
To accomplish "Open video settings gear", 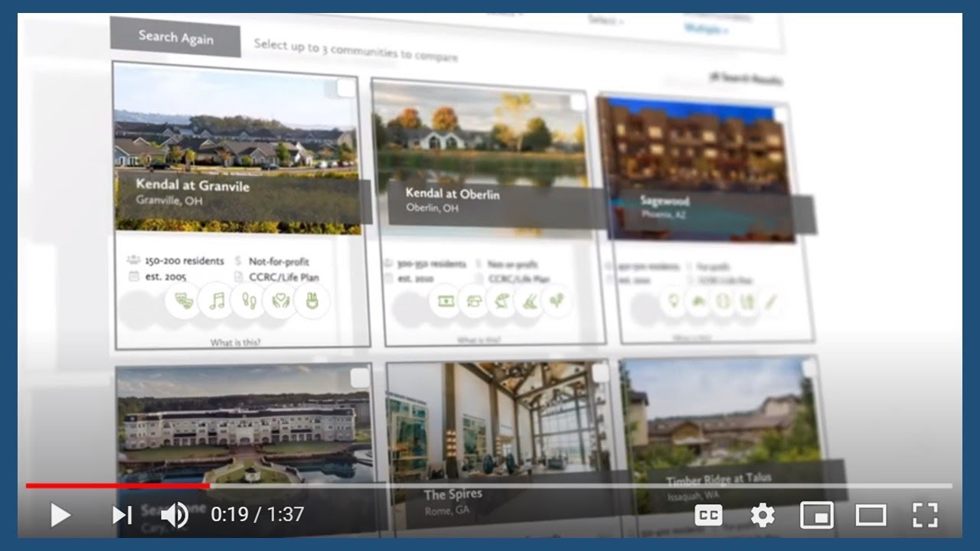I will [763, 515].
